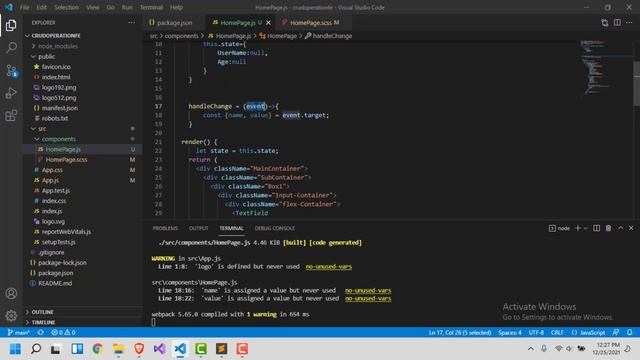This screenshot has height=360, width=640.
Task: Open Windows taskbar search
Action: [36, 349]
